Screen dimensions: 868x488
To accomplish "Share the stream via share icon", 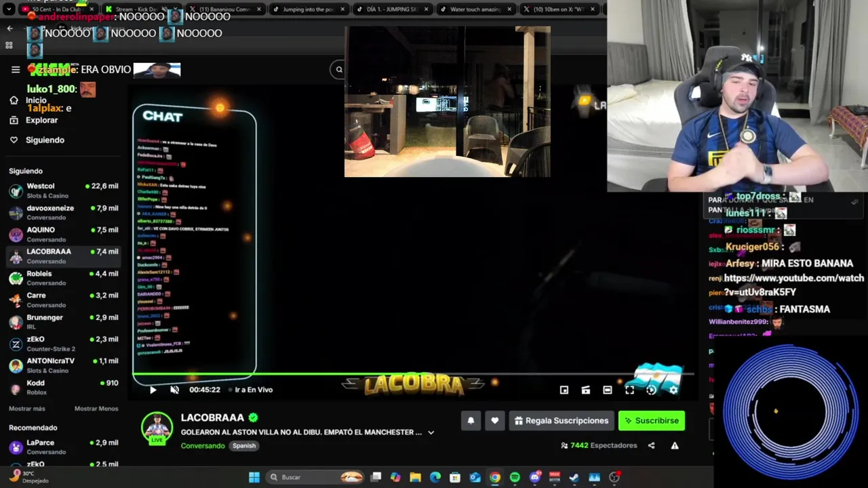I will pyautogui.click(x=651, y=445).
